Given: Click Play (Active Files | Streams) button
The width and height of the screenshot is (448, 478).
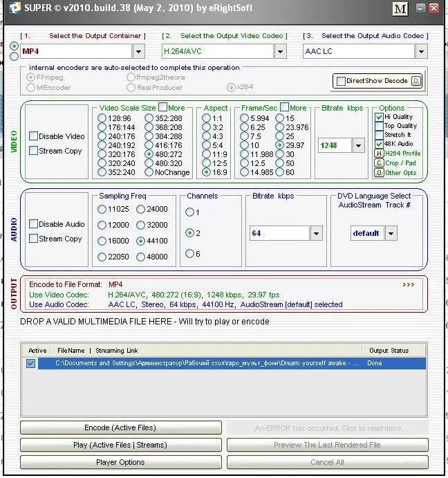Looking at the screenshot, I should click(x=121, y=445).
